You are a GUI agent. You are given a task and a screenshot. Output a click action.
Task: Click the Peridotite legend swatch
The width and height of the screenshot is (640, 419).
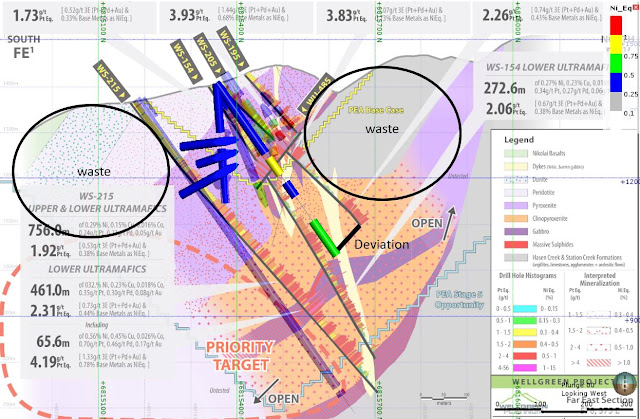(x=516, y=192)
